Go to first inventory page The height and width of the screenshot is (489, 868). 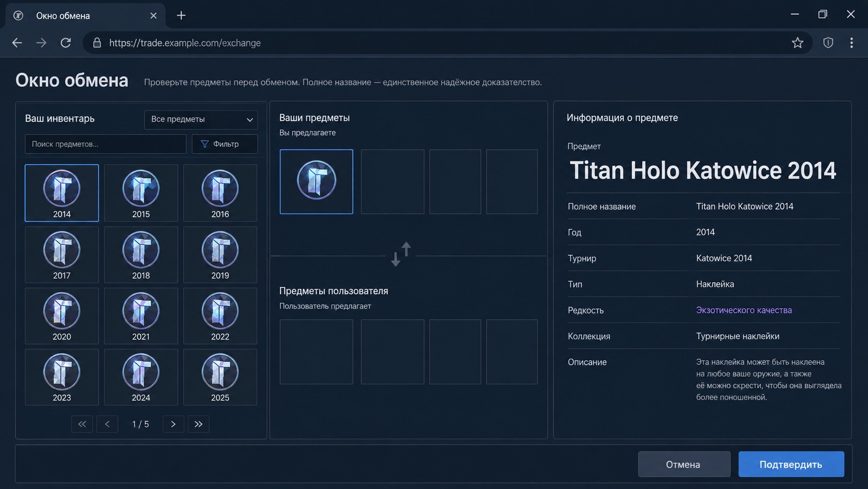pyautogui.click(x=82, y=424)
